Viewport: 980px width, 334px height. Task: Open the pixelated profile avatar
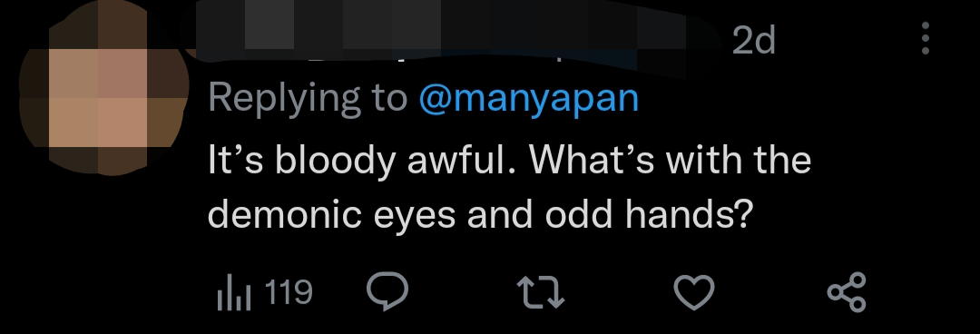pyautogui.click(x=103, y=87)
